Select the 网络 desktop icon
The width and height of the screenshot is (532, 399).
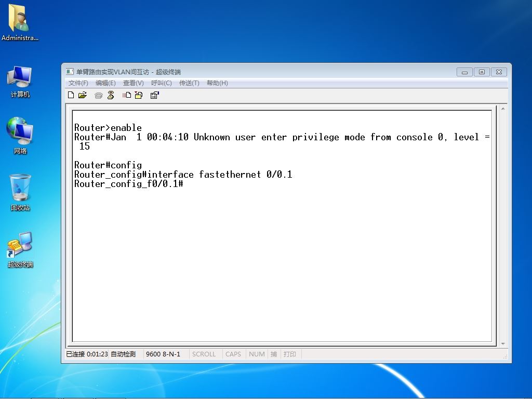click(20, 136)
